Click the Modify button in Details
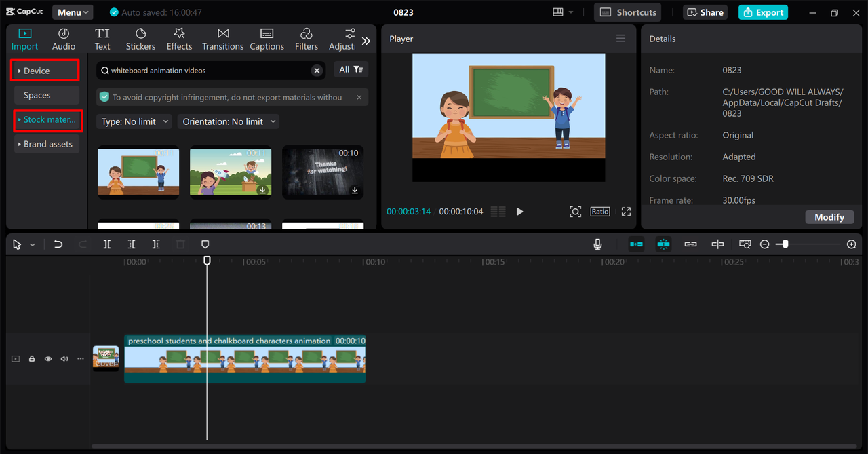 point(829,217)
